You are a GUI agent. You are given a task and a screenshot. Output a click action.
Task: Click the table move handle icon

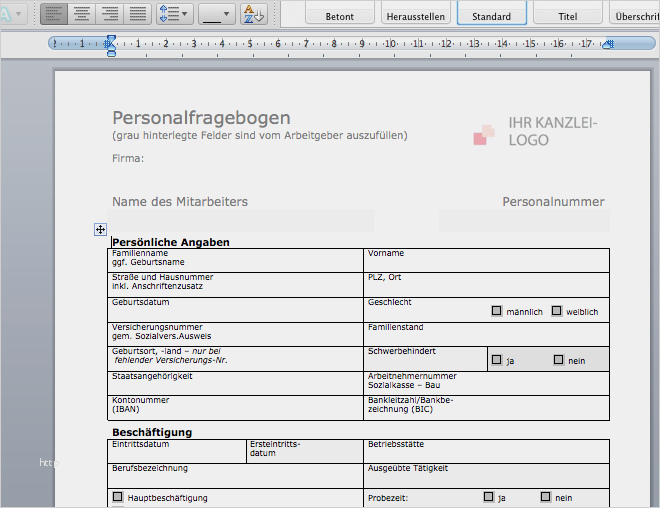(x=100, y=230)
